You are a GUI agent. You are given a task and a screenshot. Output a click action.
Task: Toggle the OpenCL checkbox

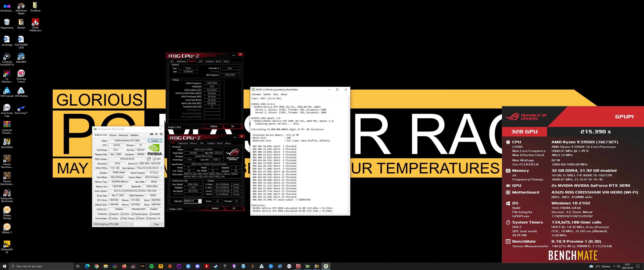[x=110, y=214]
